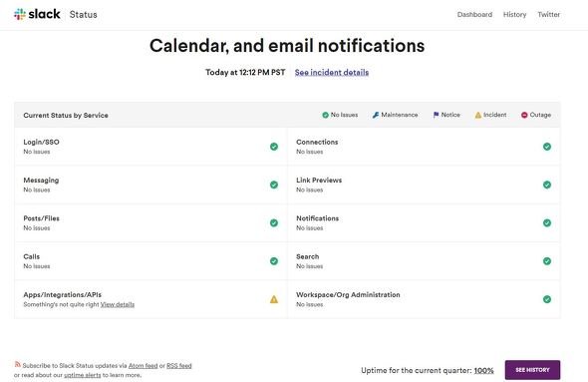Screen dimensions: 588x382
Task: Click the Slack logo icon
Action: click(20, 14)
